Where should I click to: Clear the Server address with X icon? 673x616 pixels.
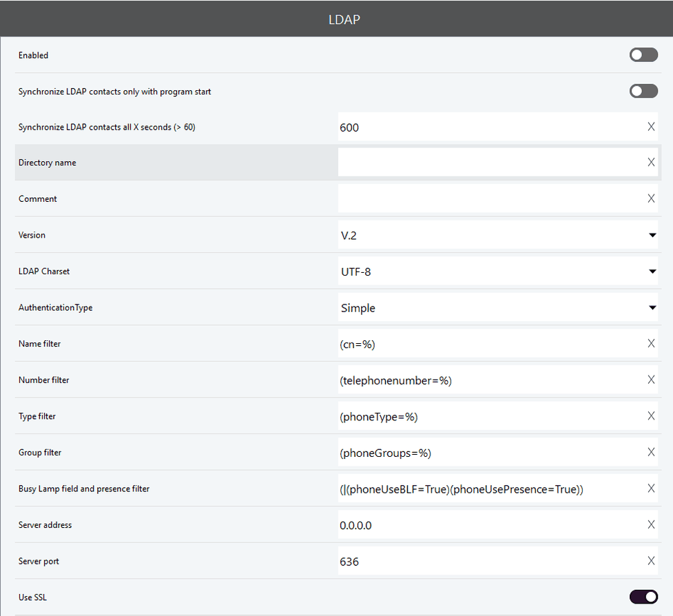651,524
